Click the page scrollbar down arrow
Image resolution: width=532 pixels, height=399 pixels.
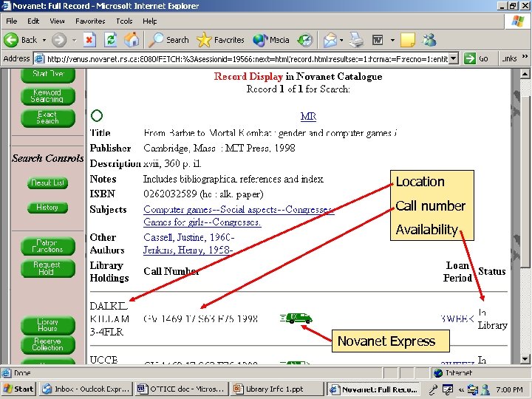coord(525,359)
